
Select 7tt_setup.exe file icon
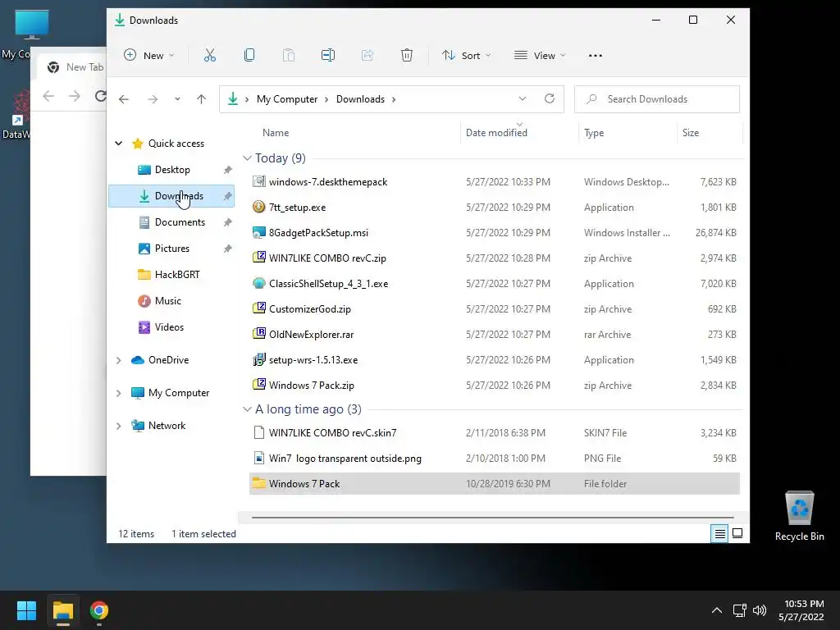[x=258, y=207]
